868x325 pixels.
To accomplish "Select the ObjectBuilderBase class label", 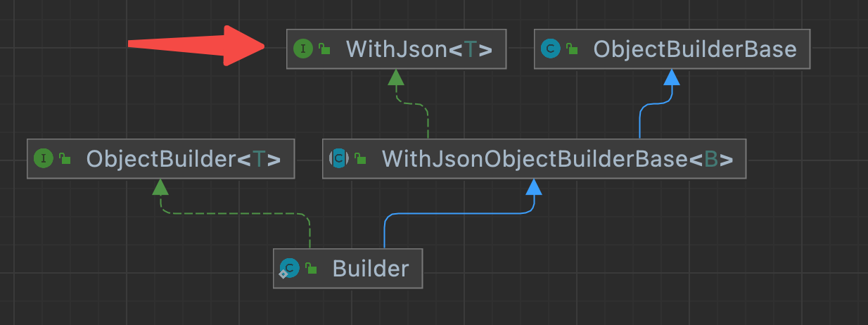I will tap(695, 49).
